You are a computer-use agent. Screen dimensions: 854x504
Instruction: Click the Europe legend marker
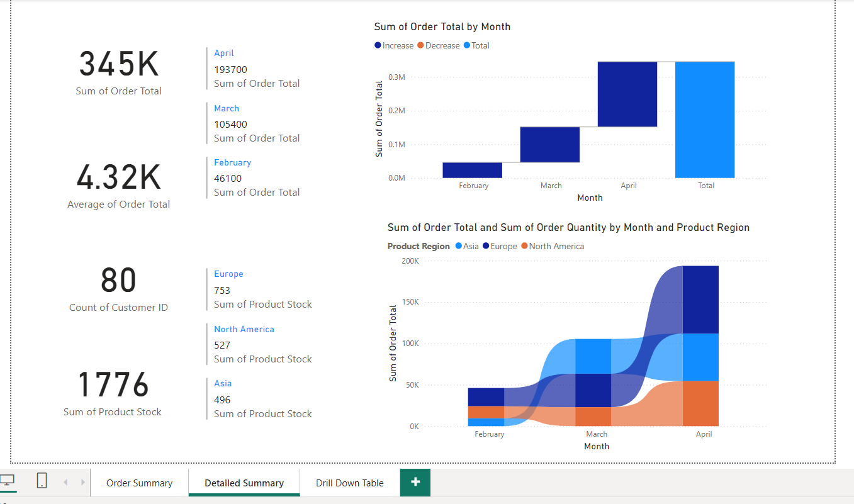(x=486, y=246)
